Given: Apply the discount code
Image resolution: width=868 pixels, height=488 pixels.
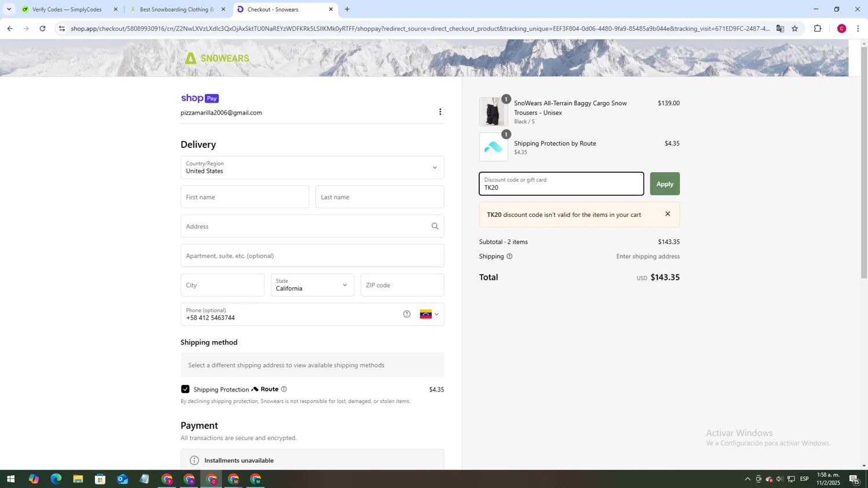Looking at the screenshot, I should (x=664, y=184).
